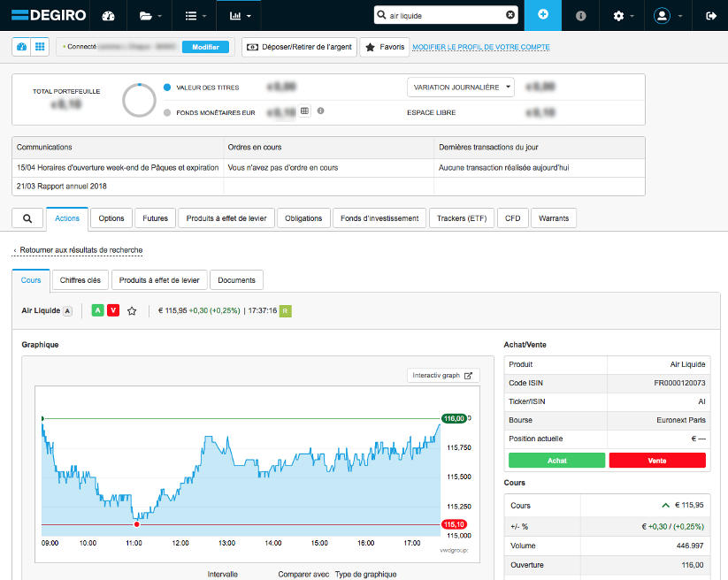Open the Chiffres clés tab
Image resolution: width=728 pixels, height=580 pixels.
pos(80,280)
